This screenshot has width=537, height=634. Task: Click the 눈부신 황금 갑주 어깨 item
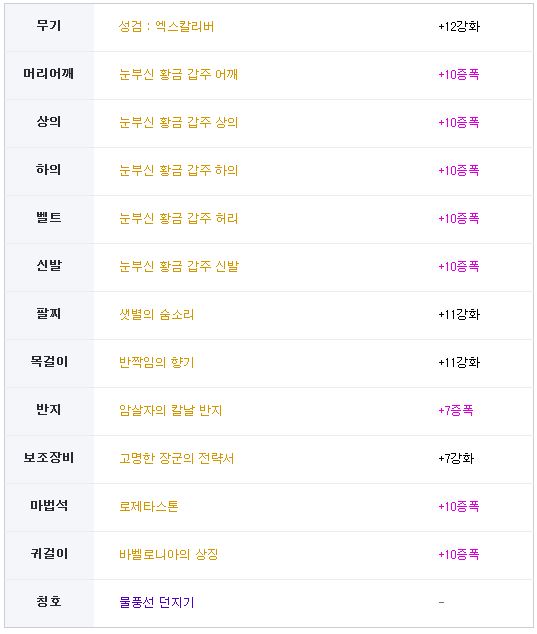click(178, 74)
